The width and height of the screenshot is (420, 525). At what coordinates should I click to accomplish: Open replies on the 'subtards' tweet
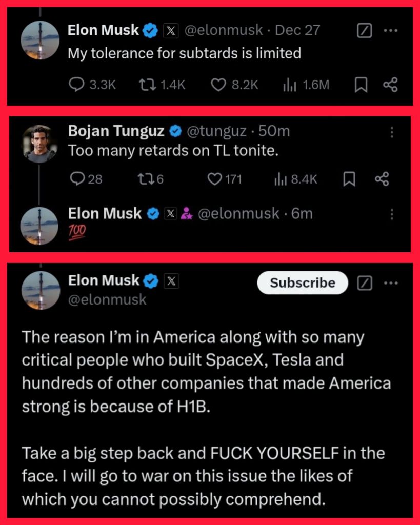coord(92,85)
